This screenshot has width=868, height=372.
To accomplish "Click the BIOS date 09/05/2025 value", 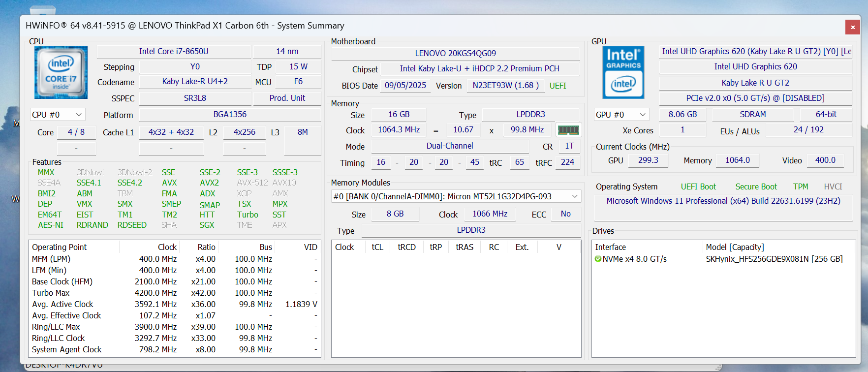I will pyautogui.click(x=405, y=85).
